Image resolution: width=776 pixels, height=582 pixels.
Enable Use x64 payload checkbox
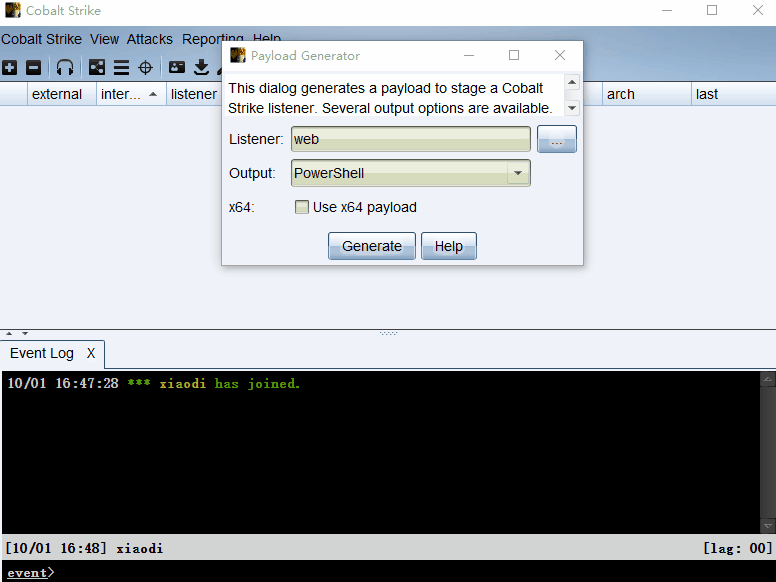[301, 207]
